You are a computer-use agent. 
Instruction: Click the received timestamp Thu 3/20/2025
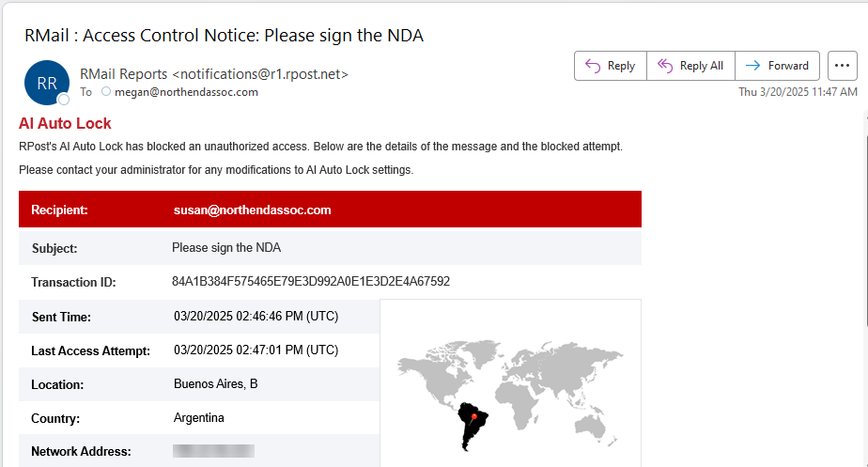[x=798, y=92]
